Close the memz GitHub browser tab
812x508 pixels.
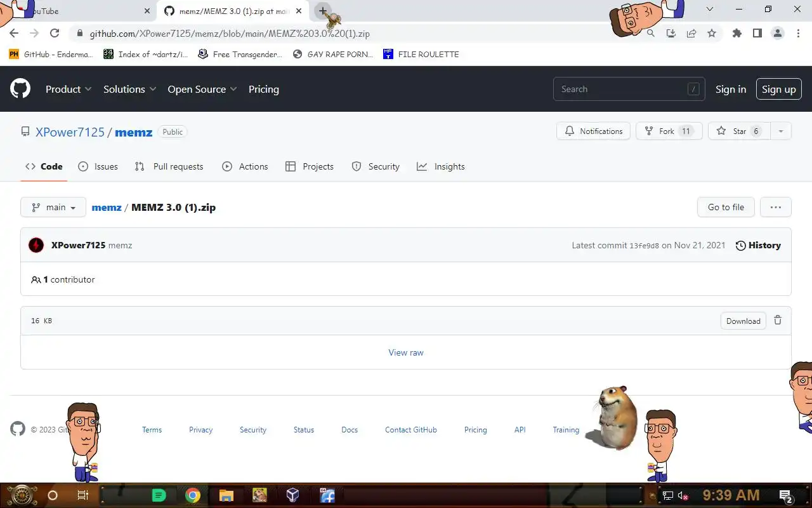pos(299,11)
